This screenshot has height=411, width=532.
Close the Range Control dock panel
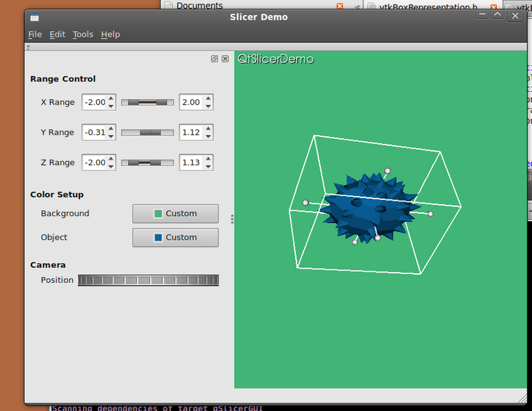(225, 60)
